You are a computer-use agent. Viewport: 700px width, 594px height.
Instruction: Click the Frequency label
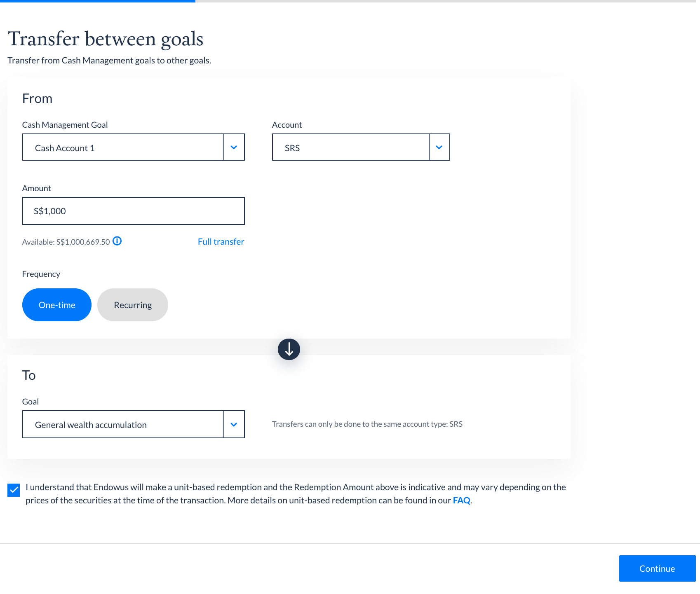(41, 274)
